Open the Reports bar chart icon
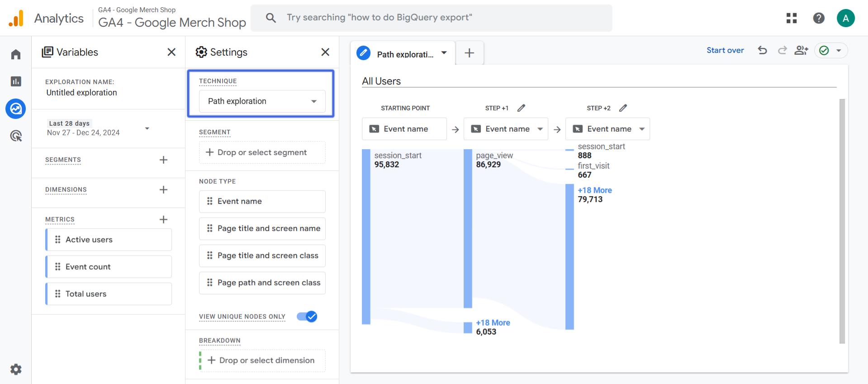This screenshot has height=384, width=868. [16, 81]
